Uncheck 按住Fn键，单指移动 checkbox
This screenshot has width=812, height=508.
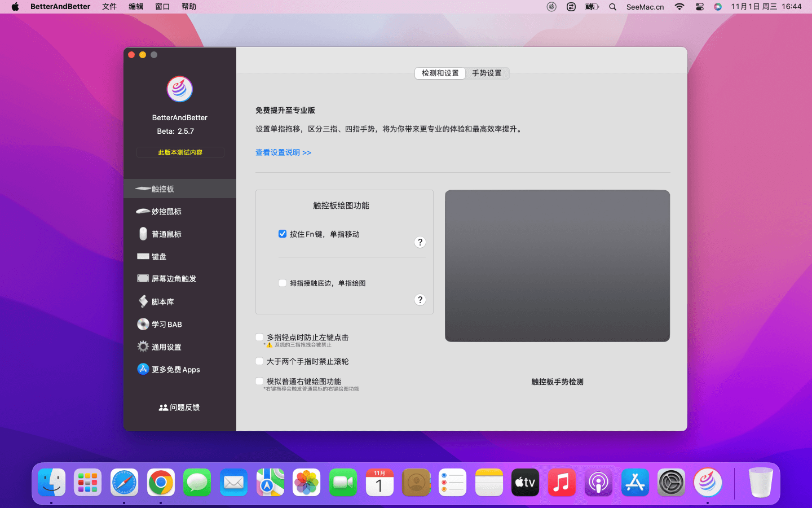(283, 234)
